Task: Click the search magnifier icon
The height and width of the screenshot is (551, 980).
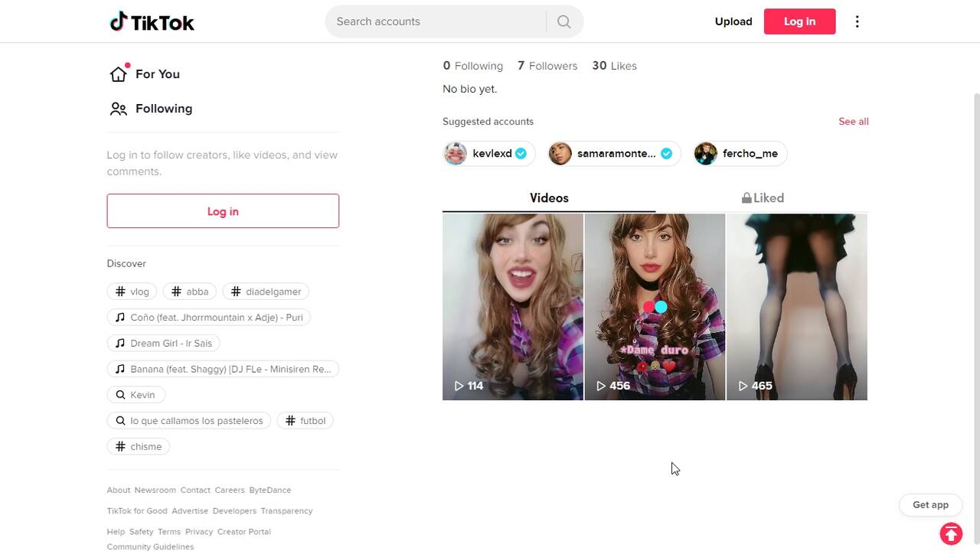Action: click(564, 21)
